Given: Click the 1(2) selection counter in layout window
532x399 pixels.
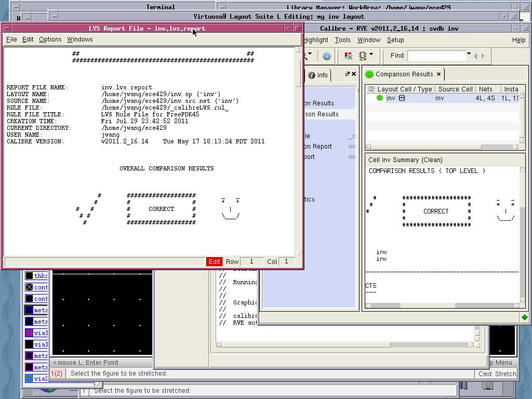Looking at the screenshot, I should (57, 374).
